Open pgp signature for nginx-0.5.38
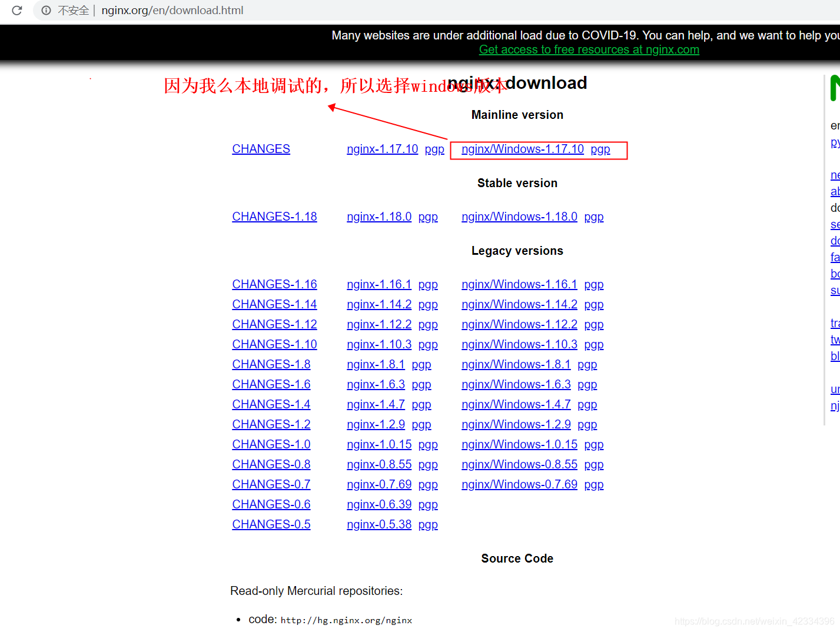The height and width of the screenshot is (632, 840). point(428,525)
